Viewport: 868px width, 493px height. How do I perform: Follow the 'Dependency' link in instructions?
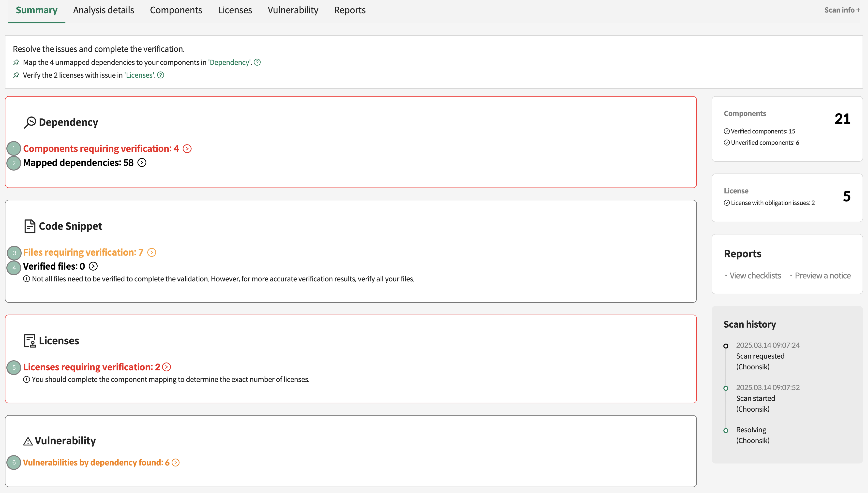(x=230, y=62)
